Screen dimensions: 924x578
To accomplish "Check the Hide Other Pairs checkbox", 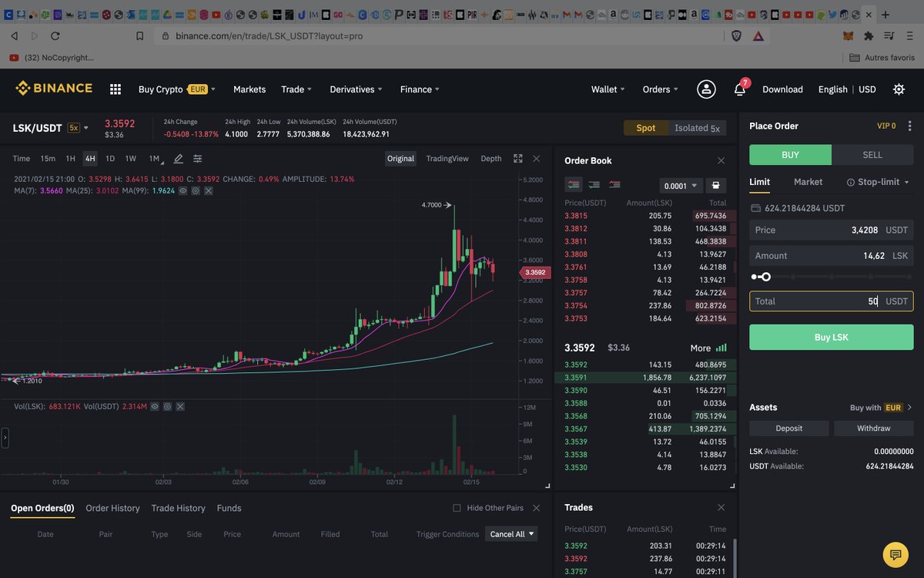I will pyautogui.click(x=457, y=508).
